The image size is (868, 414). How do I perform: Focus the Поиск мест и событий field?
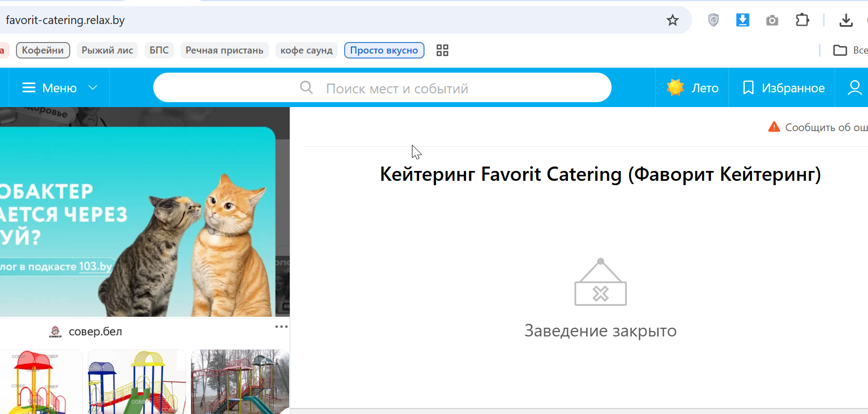click(382, 87)
